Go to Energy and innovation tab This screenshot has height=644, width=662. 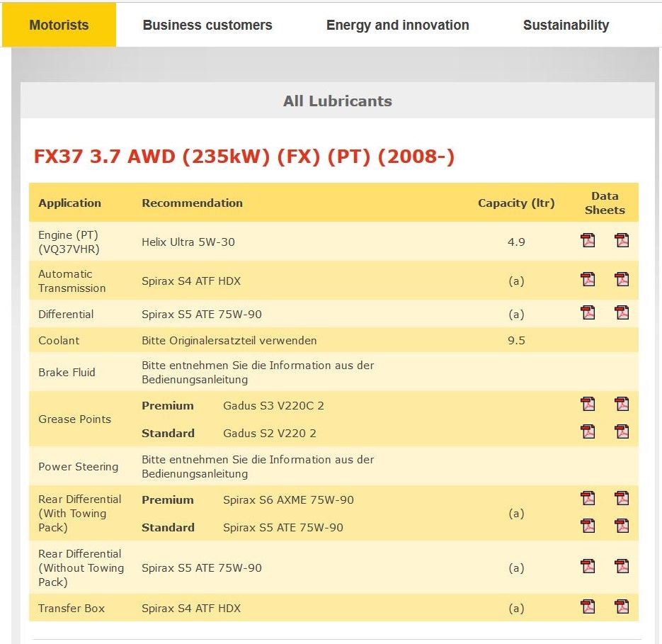point(398,25)
